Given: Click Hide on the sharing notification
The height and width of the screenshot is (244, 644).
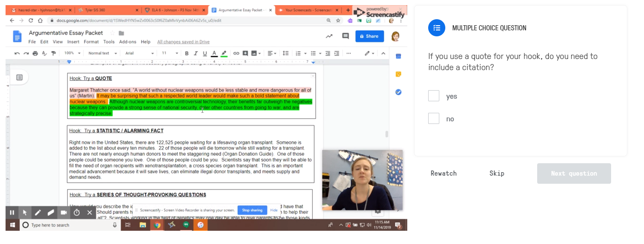Looking at the screenshot, I should [x=274, y=210].
